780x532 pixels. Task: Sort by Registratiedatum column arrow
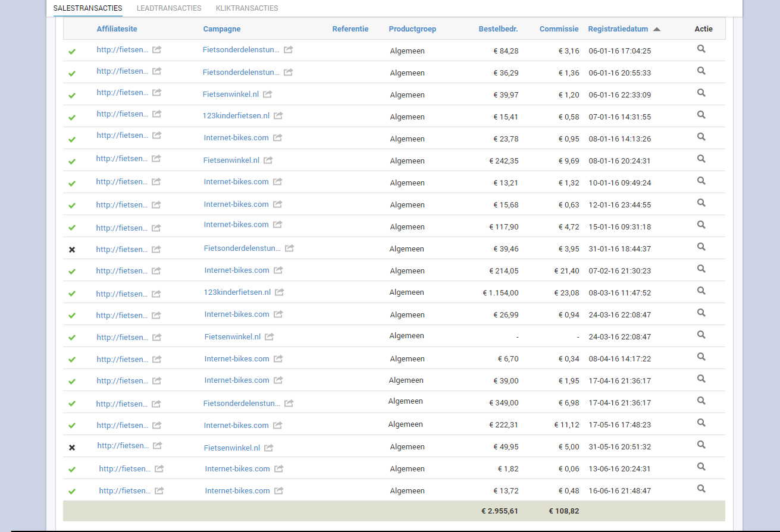pos(656,29)
